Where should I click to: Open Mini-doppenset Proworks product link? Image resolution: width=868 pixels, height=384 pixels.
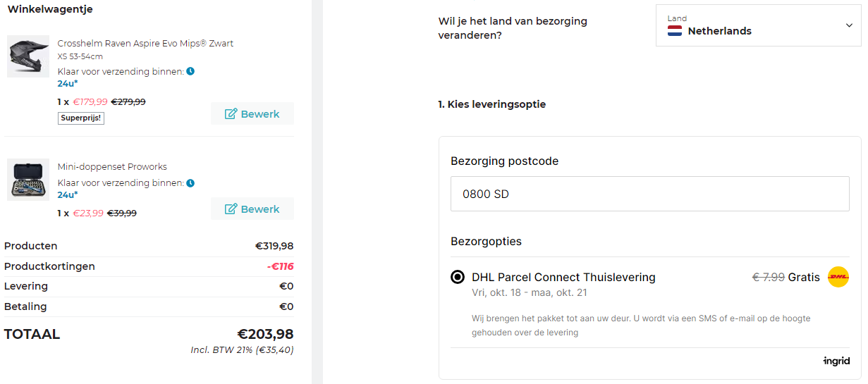pos(112,167)
